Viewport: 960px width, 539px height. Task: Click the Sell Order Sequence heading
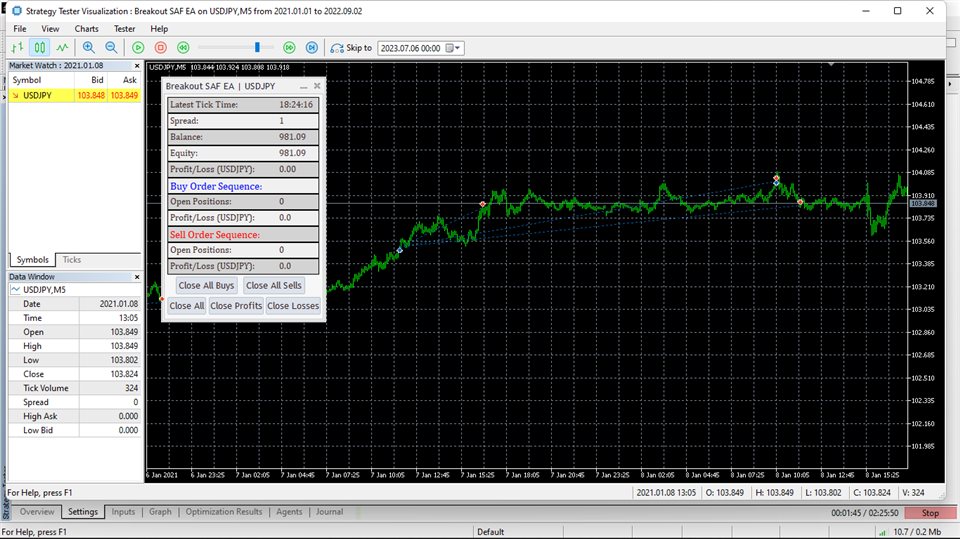(x=214, y=235)
